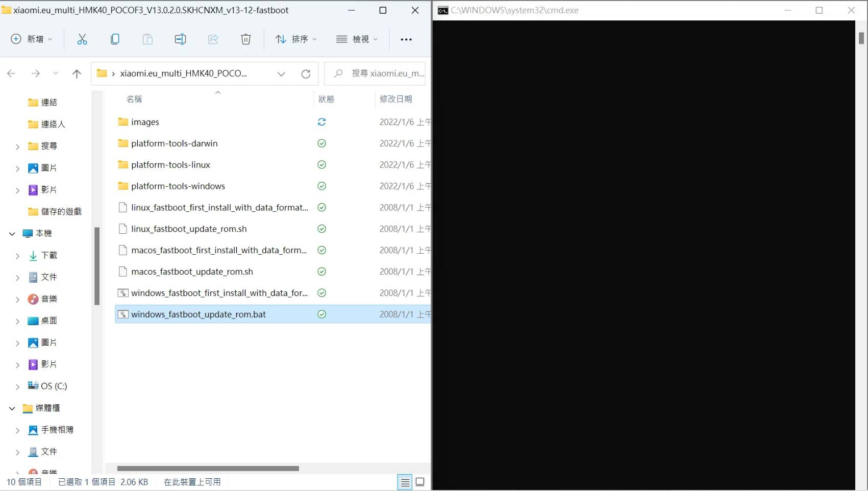Click 10 個項目 in status bar
Image resolution: width=868 pixels, height=491 pixels.
[24, 482]
